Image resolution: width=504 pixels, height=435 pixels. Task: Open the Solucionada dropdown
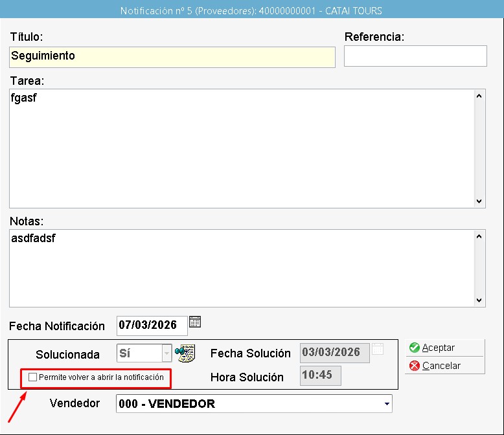click(166, 353)
